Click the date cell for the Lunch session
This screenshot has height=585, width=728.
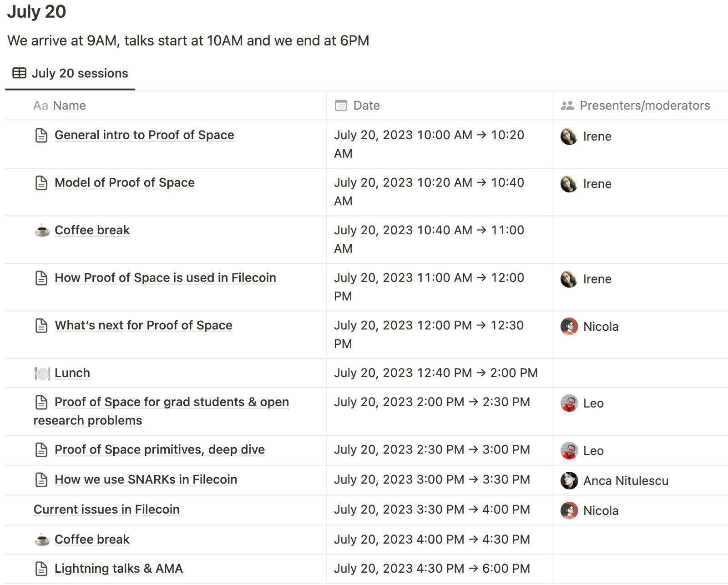point(435,373)
